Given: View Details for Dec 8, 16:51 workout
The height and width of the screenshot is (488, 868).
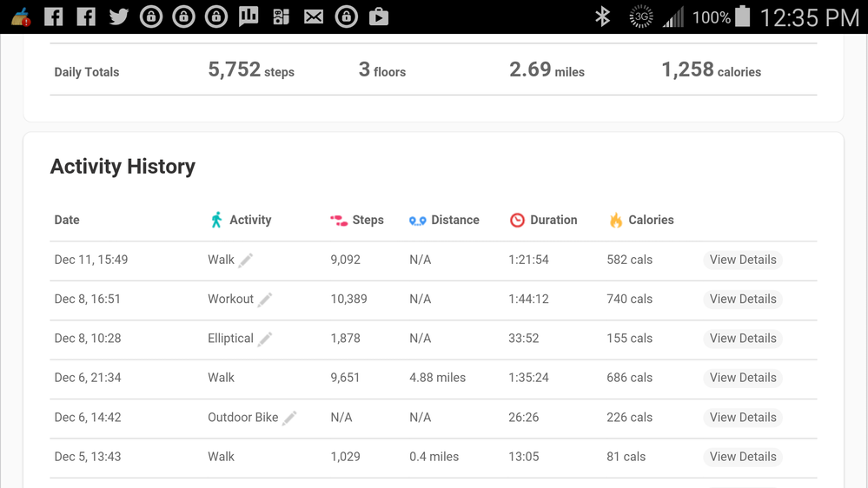Looking at the screenshot, I should tap(743, 299).
